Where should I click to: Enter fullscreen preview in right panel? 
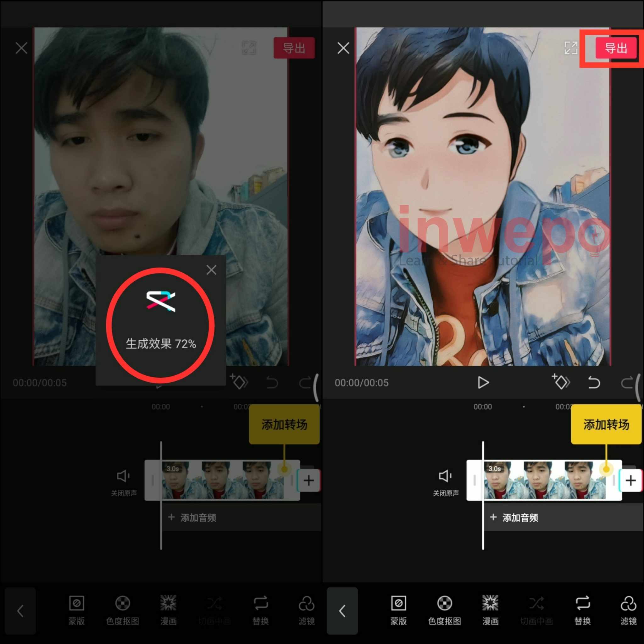coord(571,48)
